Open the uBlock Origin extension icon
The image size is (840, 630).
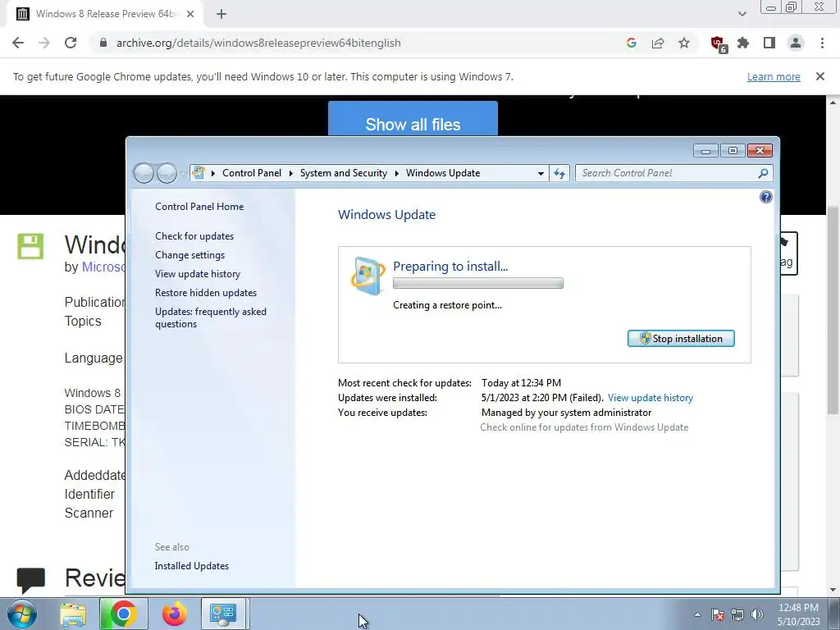pos(718,44)
